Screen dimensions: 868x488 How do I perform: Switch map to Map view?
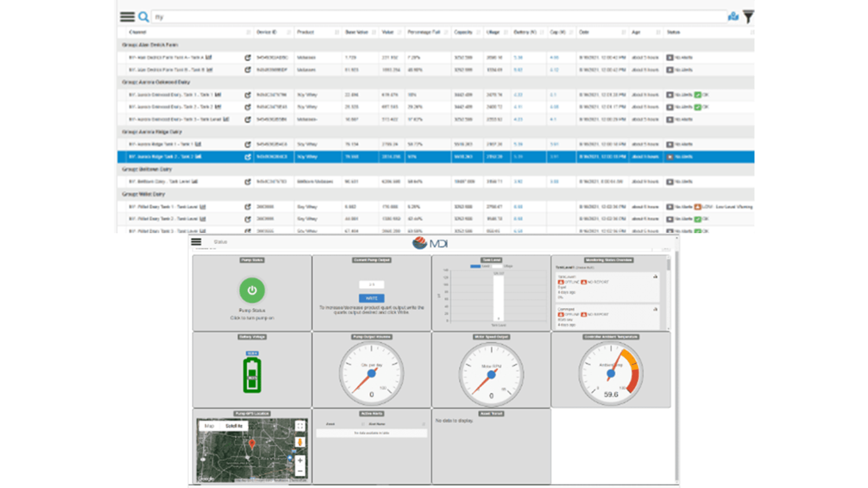click(x=209, y=426)
